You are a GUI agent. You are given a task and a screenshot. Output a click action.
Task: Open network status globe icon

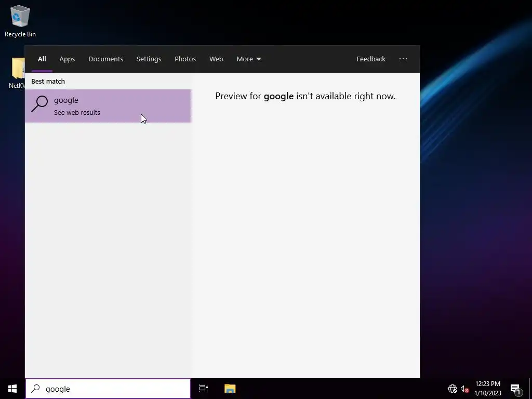point(453,389)
